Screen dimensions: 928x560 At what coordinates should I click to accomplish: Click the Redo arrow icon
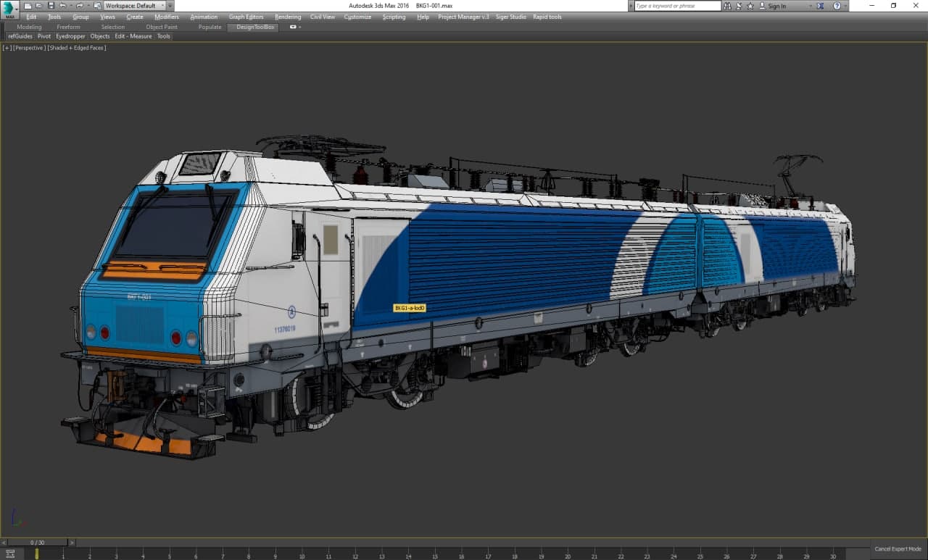[80, 6]
